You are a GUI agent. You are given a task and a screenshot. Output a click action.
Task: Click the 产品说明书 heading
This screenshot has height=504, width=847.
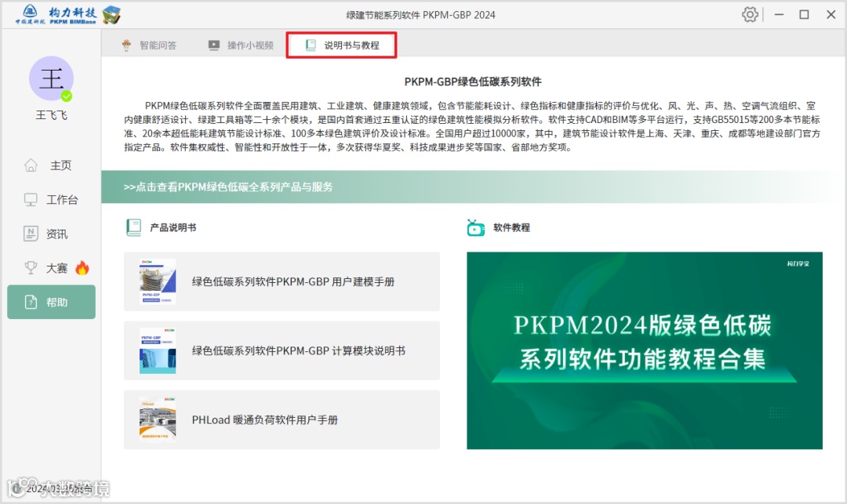173,228
